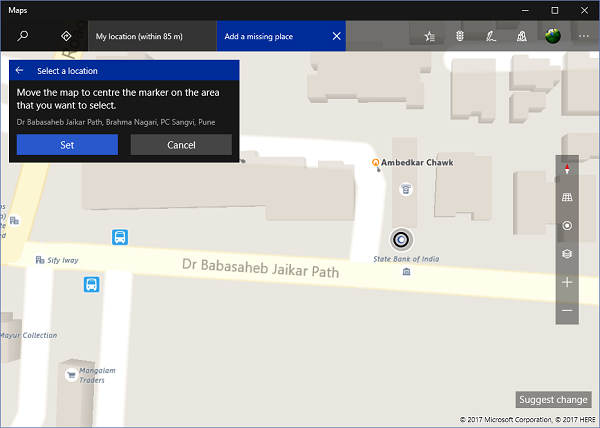The width and height of the screenshot is (600, 428).
Task: Click the user profile globe avatar
Action: [553, 36]
